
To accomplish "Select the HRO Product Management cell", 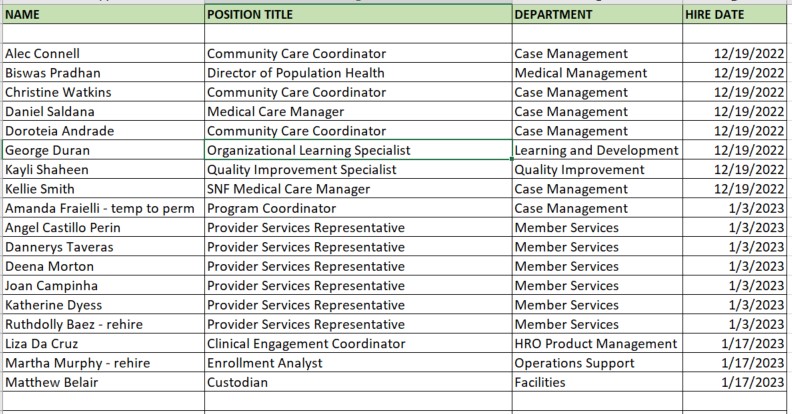I will [x=598, y=343].
